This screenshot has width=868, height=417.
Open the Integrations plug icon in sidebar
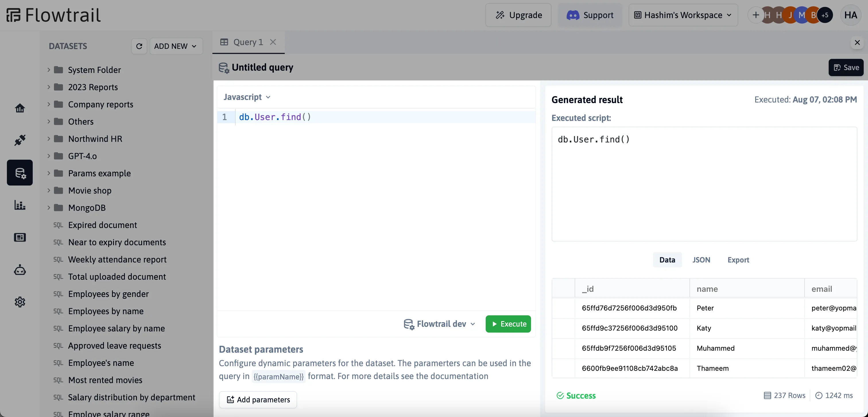[x=20, y=140]
